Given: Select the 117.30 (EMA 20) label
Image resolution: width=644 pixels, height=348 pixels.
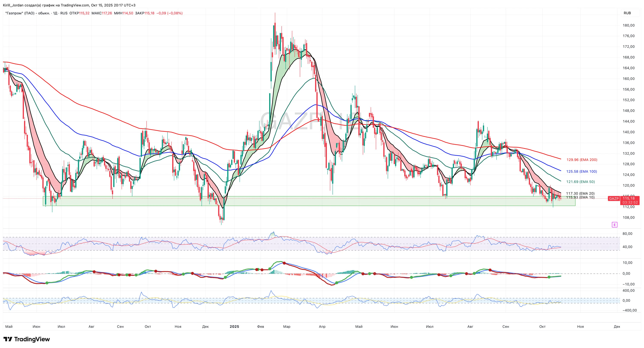Looking at the screenshot, I should tap(580, 193).
